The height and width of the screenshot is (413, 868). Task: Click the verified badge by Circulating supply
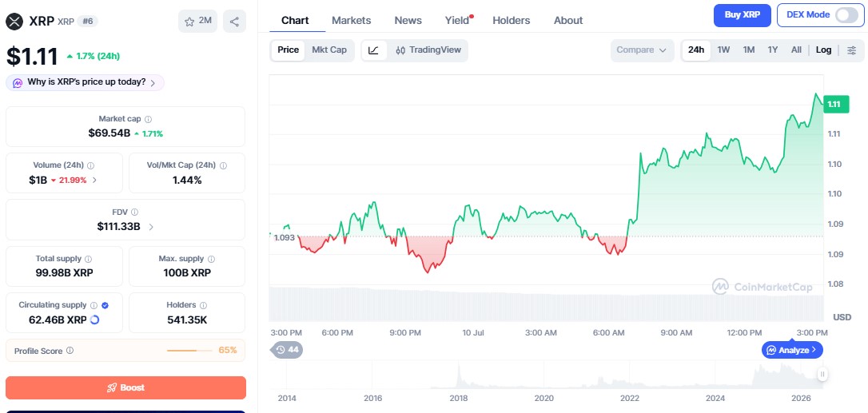[106, 305]
